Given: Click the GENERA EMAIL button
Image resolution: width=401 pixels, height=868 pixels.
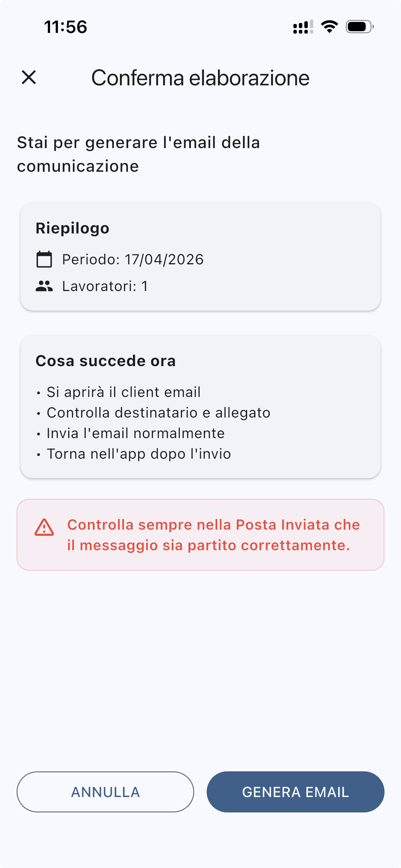Looking at the screenshot, I should [x=295, y=792].
